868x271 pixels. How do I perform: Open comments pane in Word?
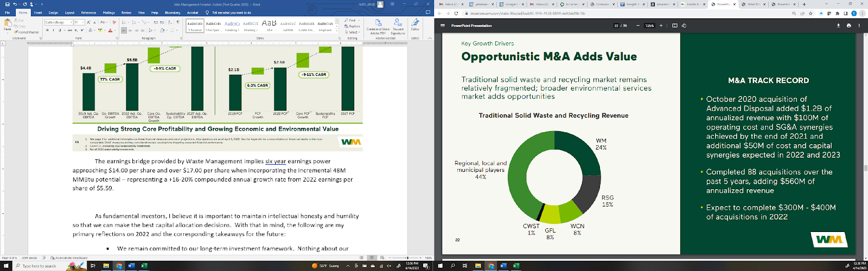coord(427,12)
